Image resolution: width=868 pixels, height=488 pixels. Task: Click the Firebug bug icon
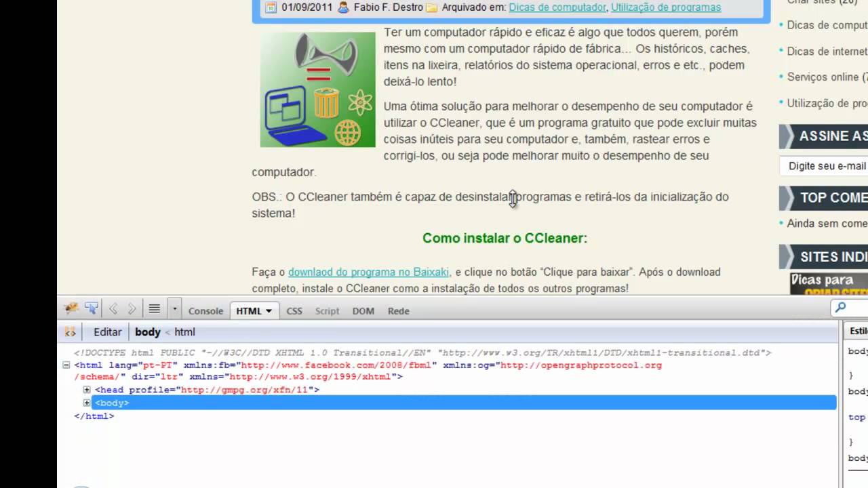[71, 309]
